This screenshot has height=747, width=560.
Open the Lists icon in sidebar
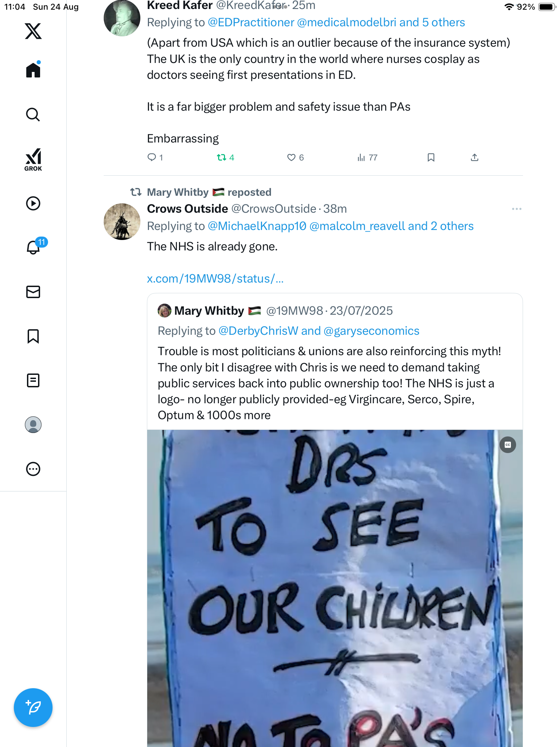33,380
